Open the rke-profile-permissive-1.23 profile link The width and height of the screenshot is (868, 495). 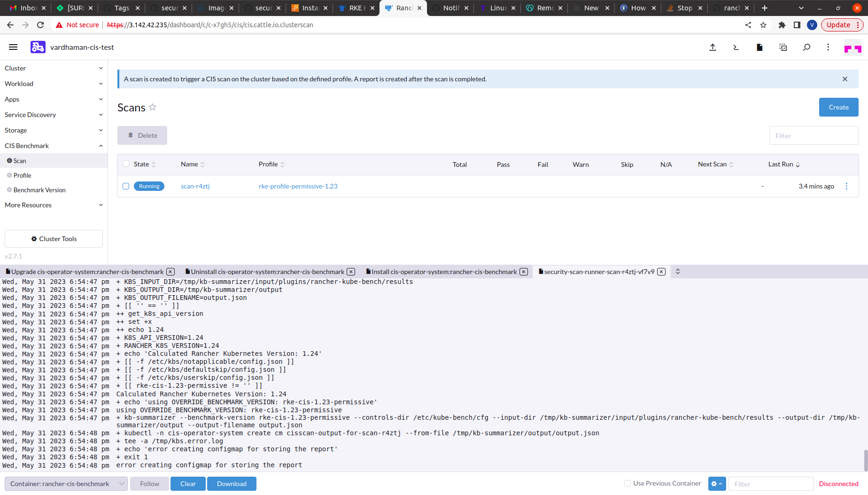pos(298,186)
